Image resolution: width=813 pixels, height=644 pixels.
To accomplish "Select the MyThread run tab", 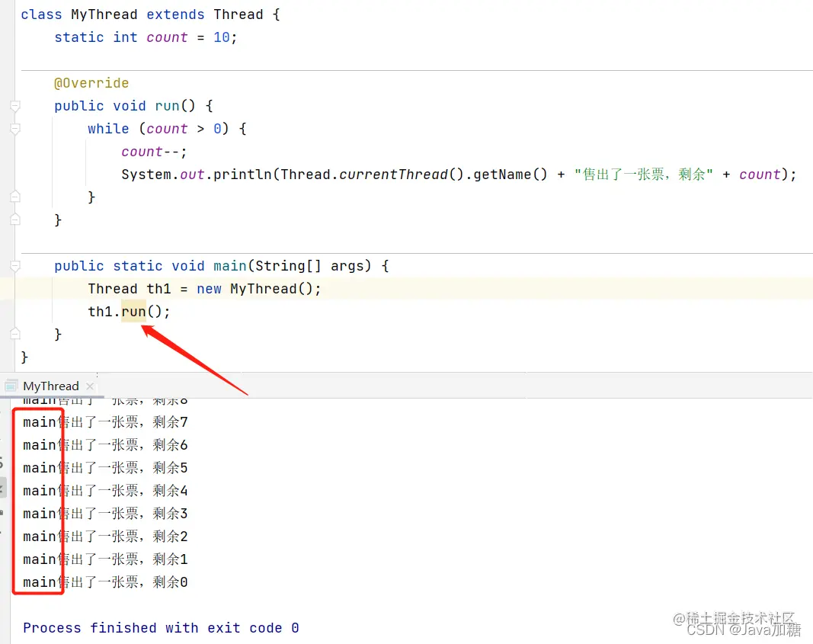I will coord(51,386).
